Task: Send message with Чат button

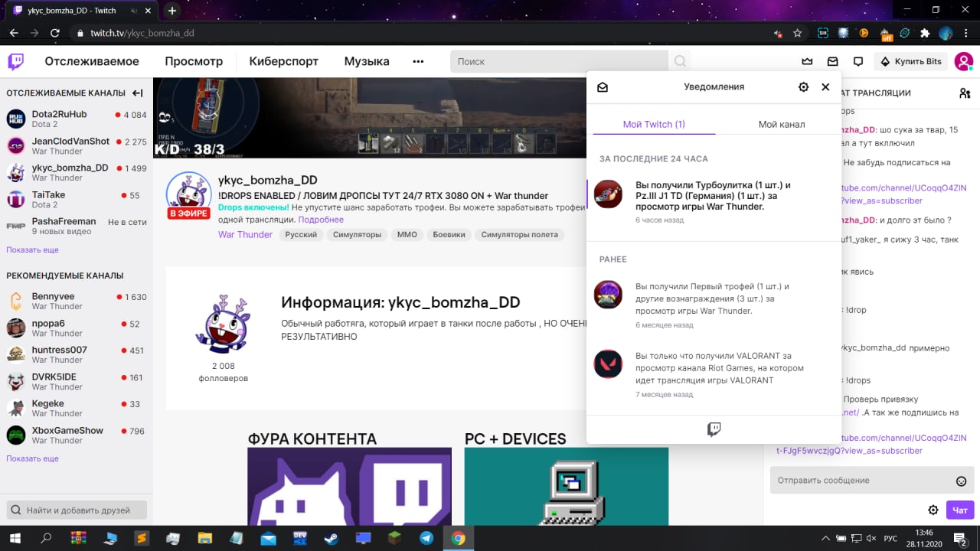Action: 960,510
